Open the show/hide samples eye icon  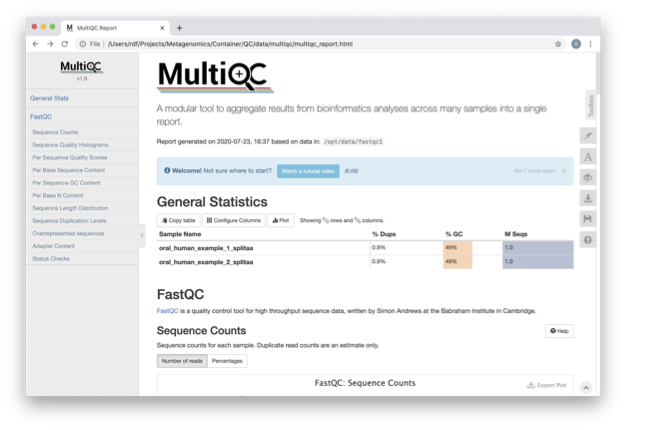(589, 178)
